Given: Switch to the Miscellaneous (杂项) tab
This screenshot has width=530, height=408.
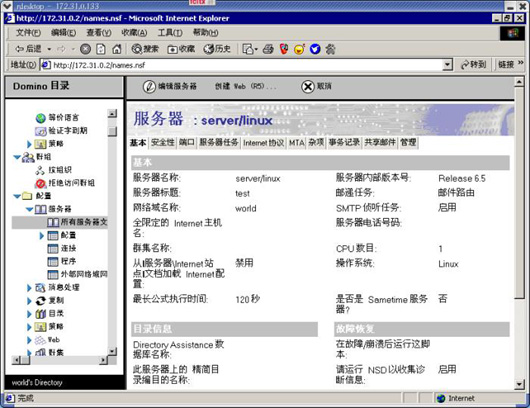Looking at the screenshot, I should [x=316, y=142].
